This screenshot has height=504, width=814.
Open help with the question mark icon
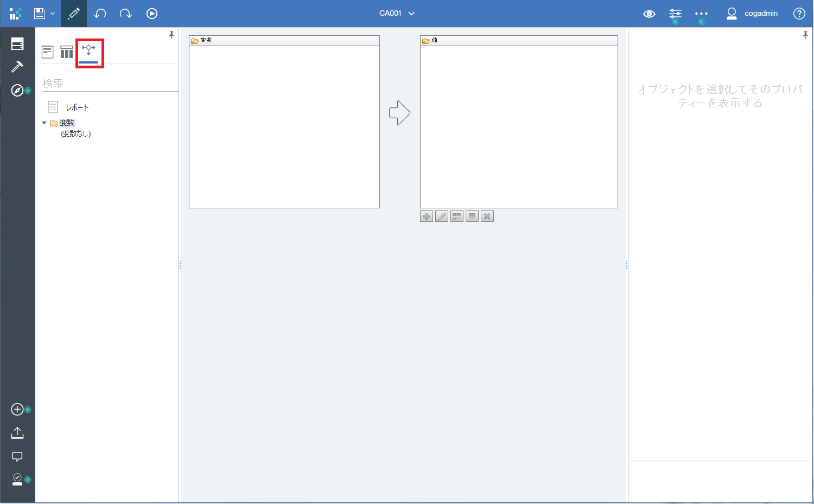(x=799, y=14)
